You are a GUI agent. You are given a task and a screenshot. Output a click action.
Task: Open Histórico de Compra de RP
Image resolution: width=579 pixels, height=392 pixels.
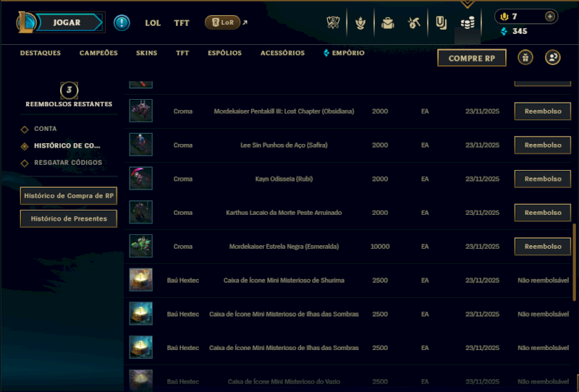tap(69, 195)
